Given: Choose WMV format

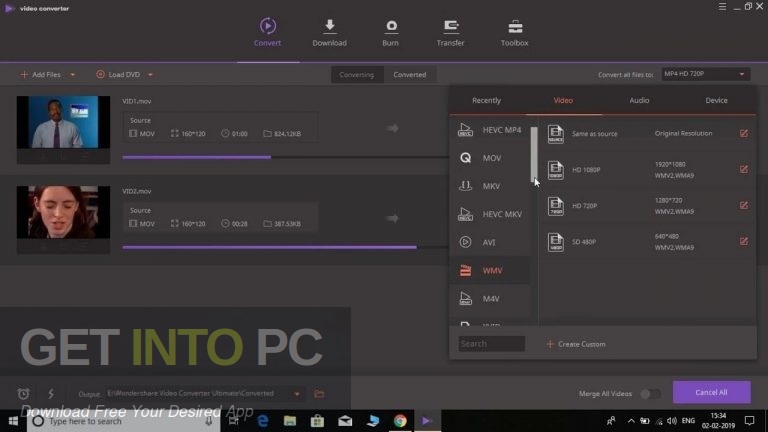Looking at the screenshot, I should pyautogui.click(x=490, y=270).
